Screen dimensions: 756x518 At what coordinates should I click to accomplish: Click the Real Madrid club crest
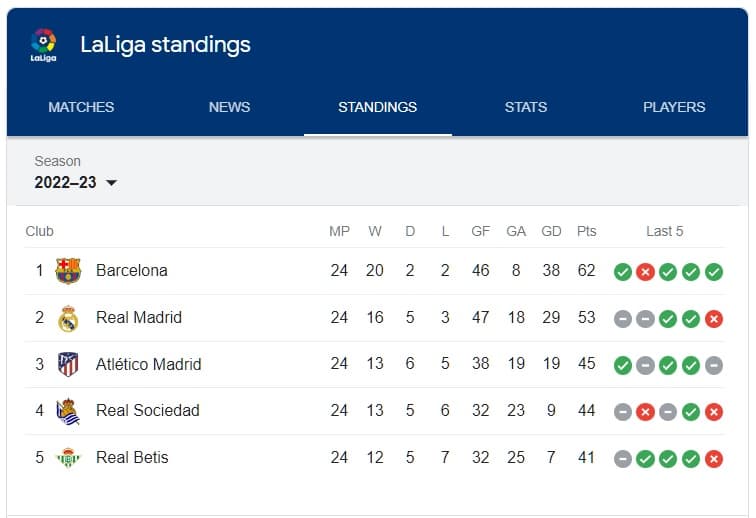(68, 318)
